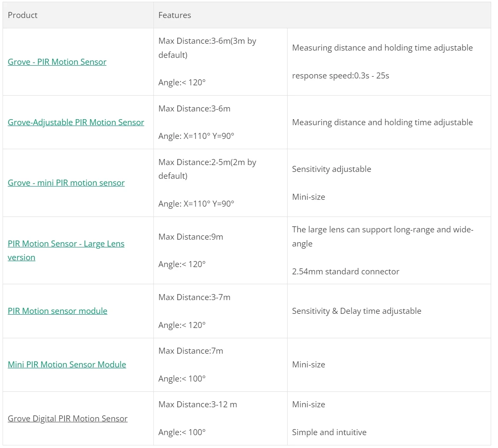Screen dimensions: 498x448
Task: Click the 'Sensitivity & Delay time adjustable' text
Action: click(357, 311)
